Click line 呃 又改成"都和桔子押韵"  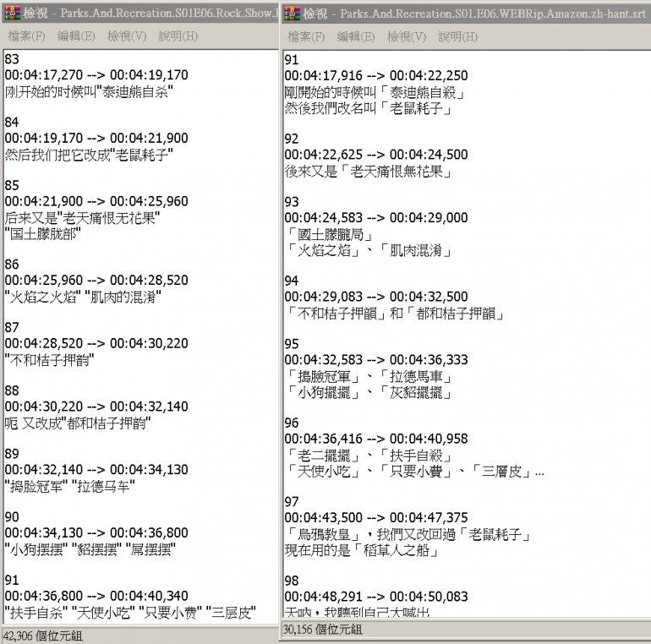(78, 423)
